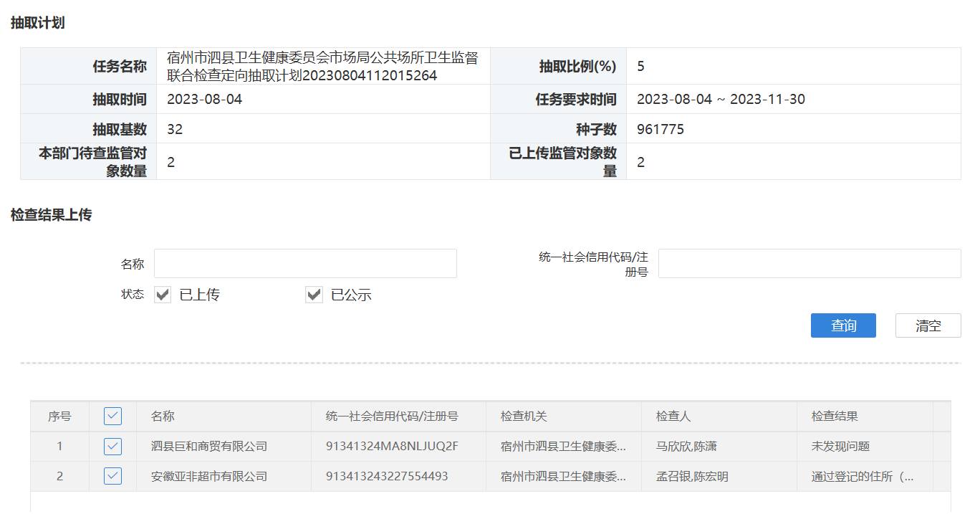The height and width of the screenshot is (514, 980).
Task: Toggle the select-all checkbox in table header
Action: [112, 416]
